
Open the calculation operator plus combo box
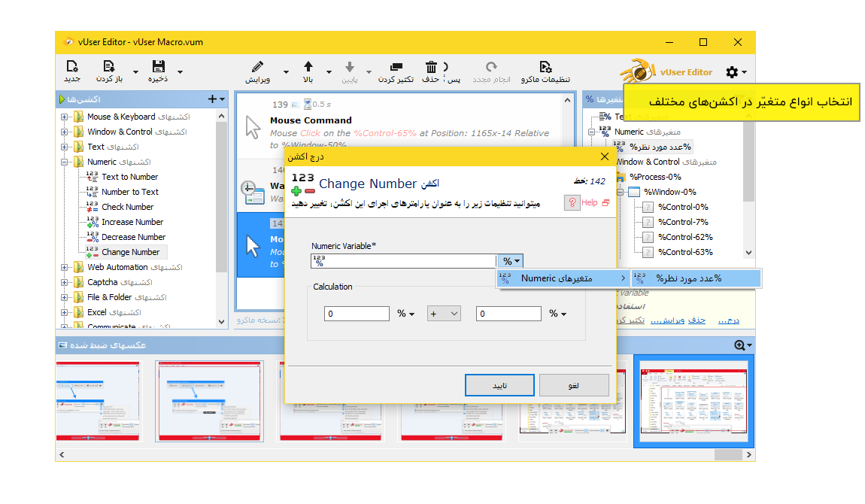click(x=444, y=314)
